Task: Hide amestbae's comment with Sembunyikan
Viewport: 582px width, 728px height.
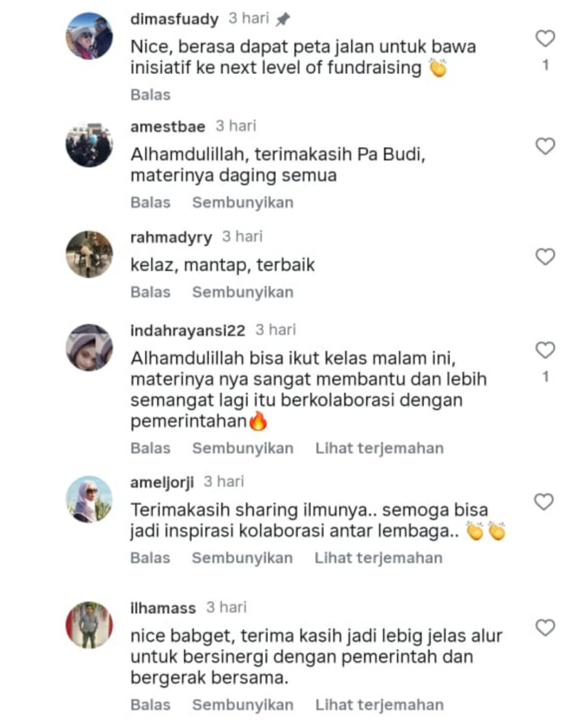Action: tap(243, 203)
